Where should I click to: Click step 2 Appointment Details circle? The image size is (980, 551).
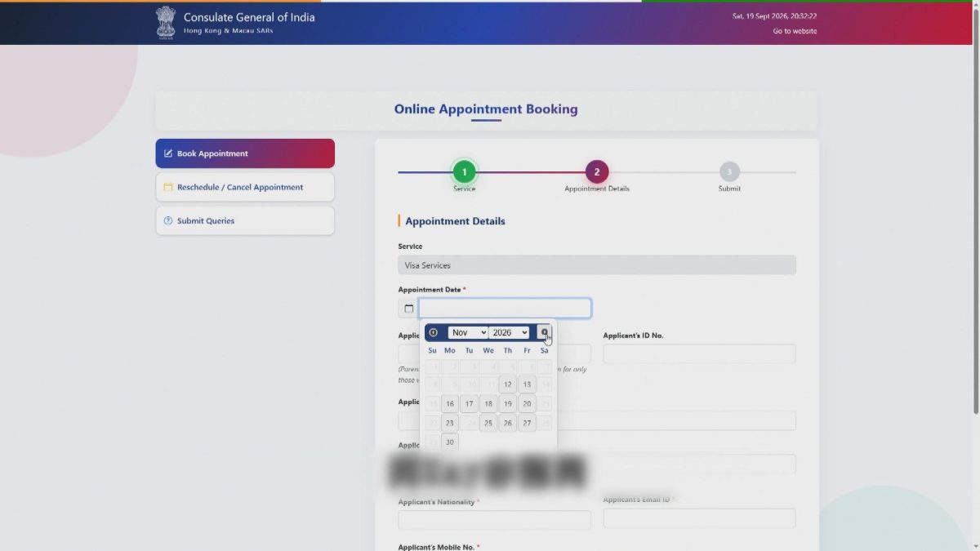(x=597, y=171)
